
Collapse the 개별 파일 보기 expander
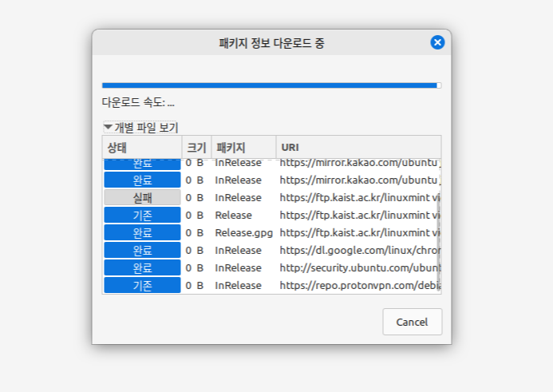(x=140, y=128)
